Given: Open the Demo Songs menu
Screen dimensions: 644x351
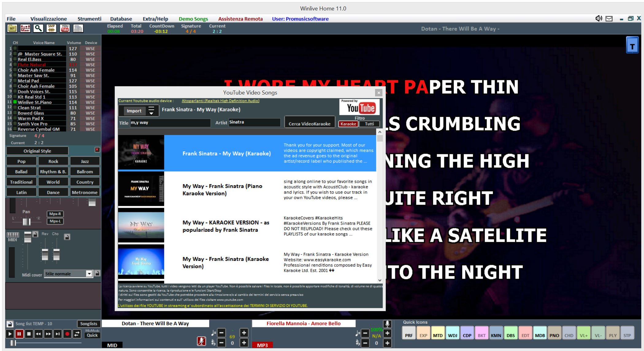Looking at the screenshot, I should (193, 19).
